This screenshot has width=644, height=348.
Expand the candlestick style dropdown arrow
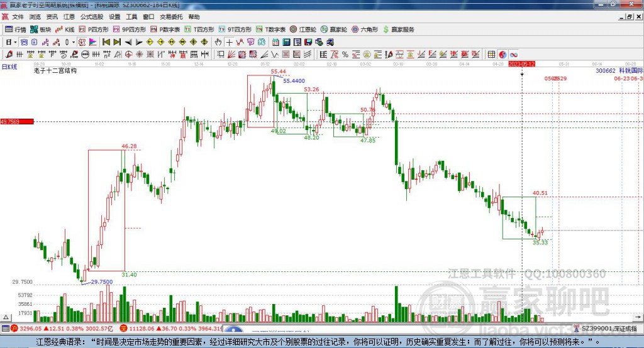(74, 42)
